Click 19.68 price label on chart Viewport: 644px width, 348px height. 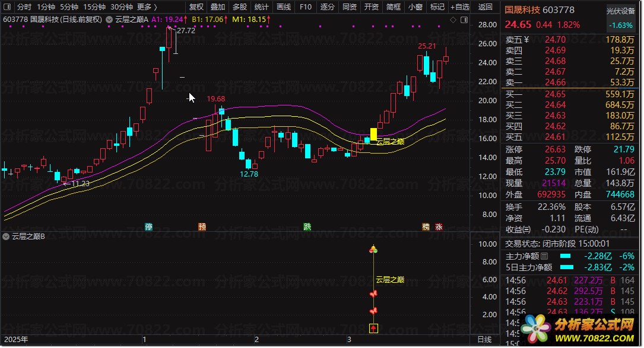215,99
